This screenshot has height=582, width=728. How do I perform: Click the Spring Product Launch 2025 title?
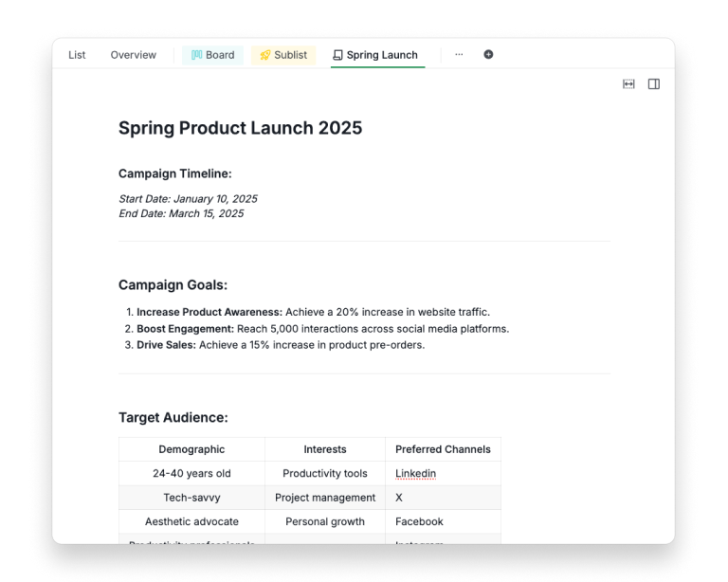[240, 128]
